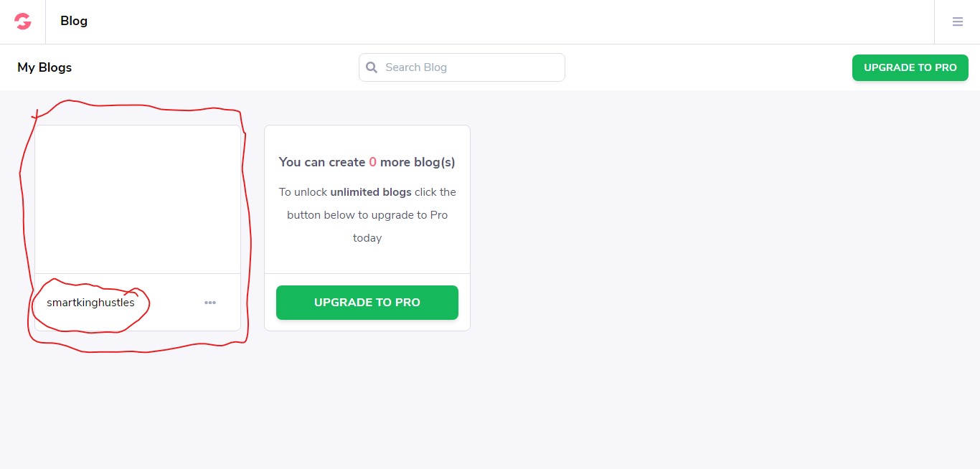Image resolution: width=980 pixels, height=469 pixels.
Task: Click UPGRADE TO PRO inside the blog-limit card
Action: click(367, 303)
